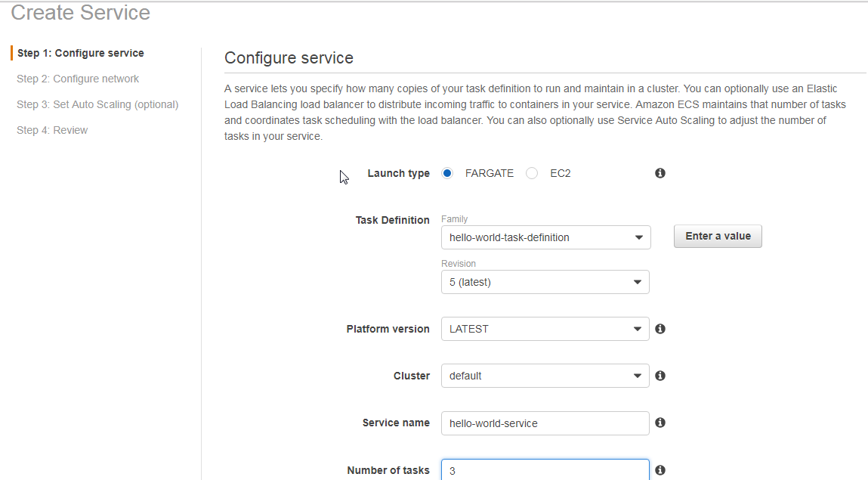Open info icon beside Cluster dropdown
Image resolution: width=868 pixels, height=480 pixels.
(659, 376)
